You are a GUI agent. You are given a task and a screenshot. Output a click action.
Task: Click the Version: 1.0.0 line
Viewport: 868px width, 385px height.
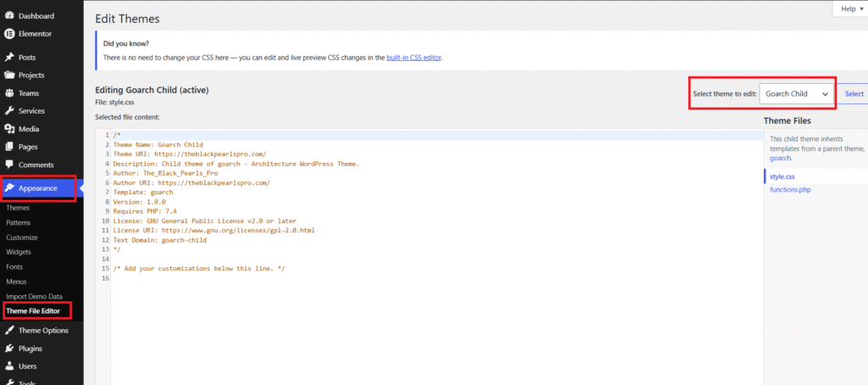(x=139, y=202)
